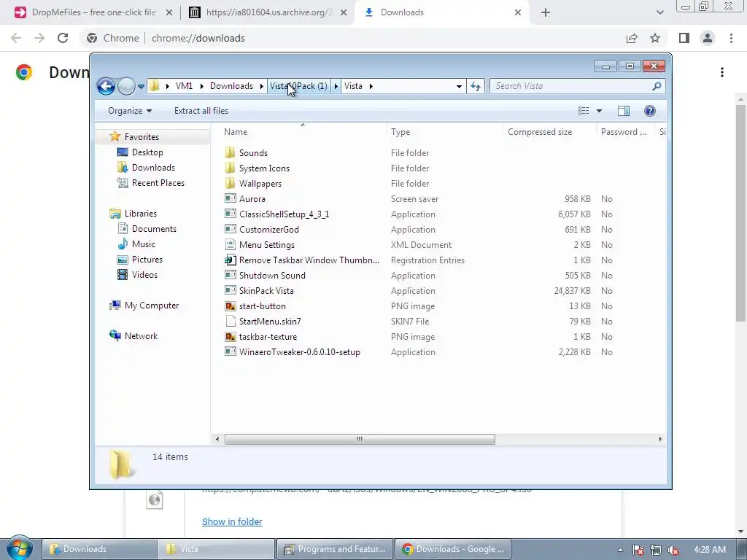Viewport: 747px width, 560px height.
Task: Switch to Programs and Features taskbar item
Action: [334, 549]
